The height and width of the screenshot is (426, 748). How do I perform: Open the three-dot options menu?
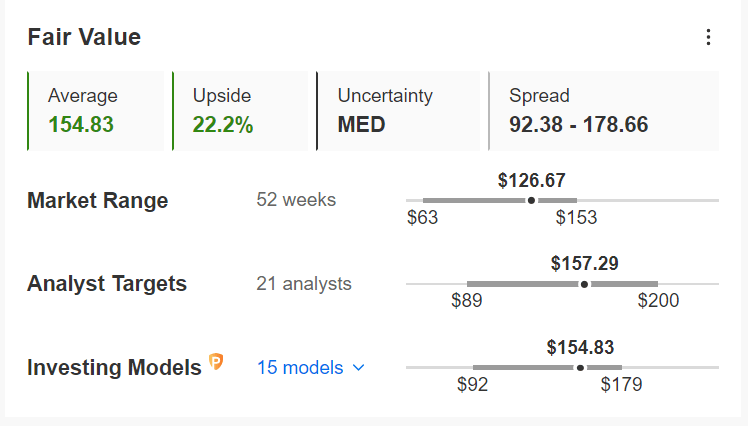(708, 37)
